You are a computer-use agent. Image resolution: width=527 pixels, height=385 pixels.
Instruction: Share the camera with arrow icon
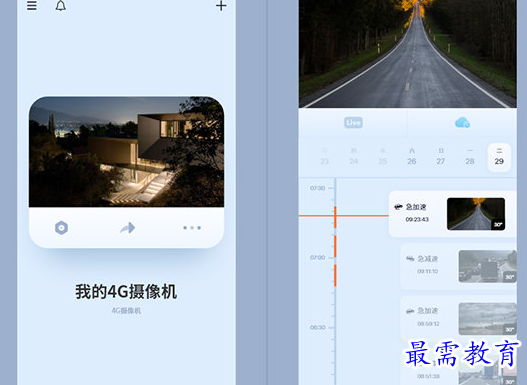(127, 228)
